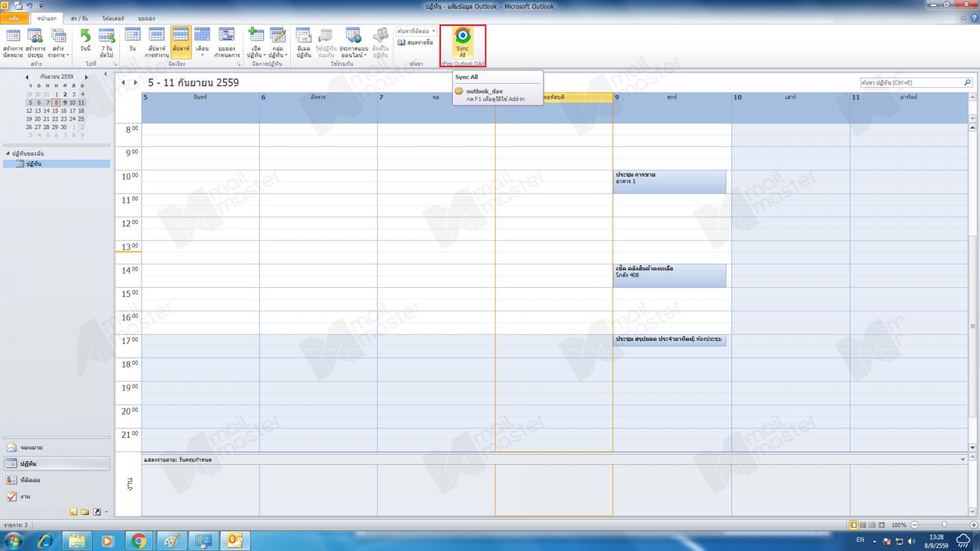This screenshot has height=551, width=980.
Task: Switch to Mail (จดหมาย) in navigation pane
Action: [56, 448]
